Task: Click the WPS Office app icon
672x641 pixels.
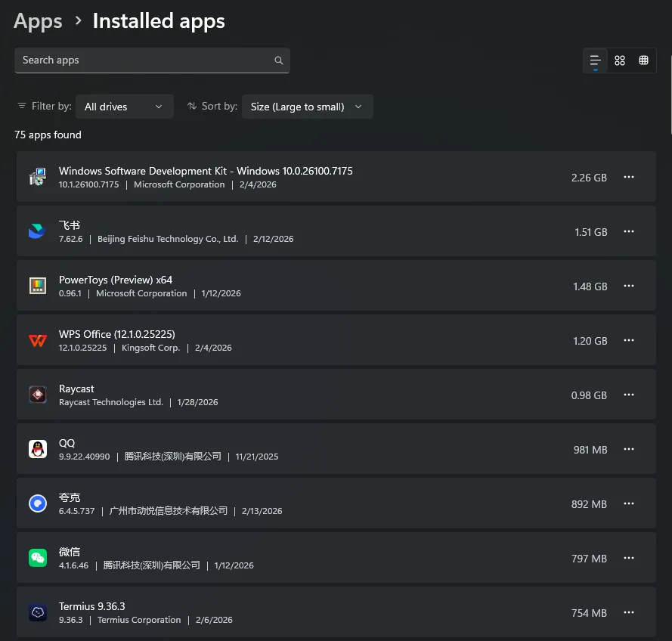Action: 38,341
